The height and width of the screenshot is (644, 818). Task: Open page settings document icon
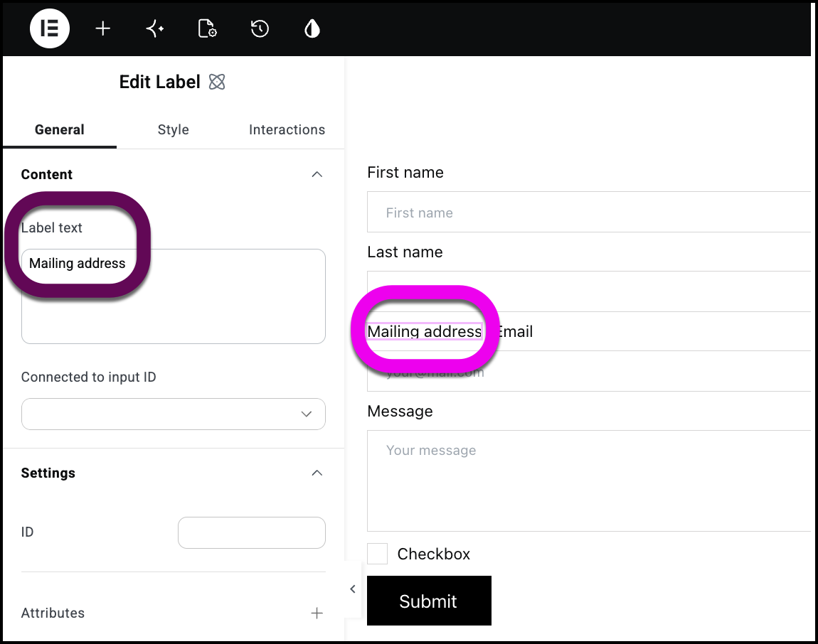pos(207,28)
